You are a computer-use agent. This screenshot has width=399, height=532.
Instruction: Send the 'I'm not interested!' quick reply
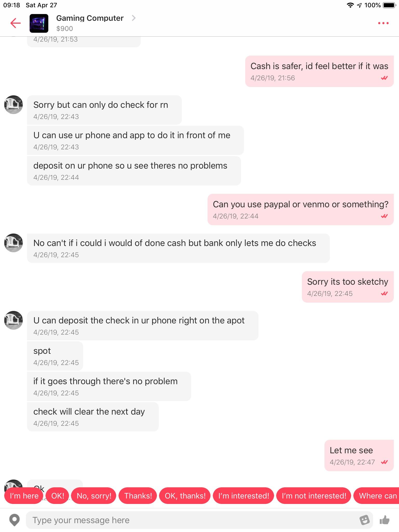coord(314,496)
